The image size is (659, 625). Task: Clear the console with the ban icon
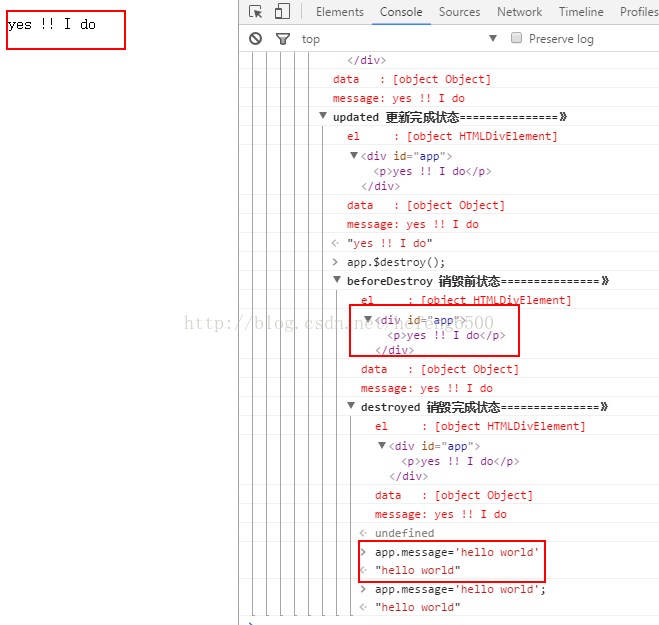256,39
